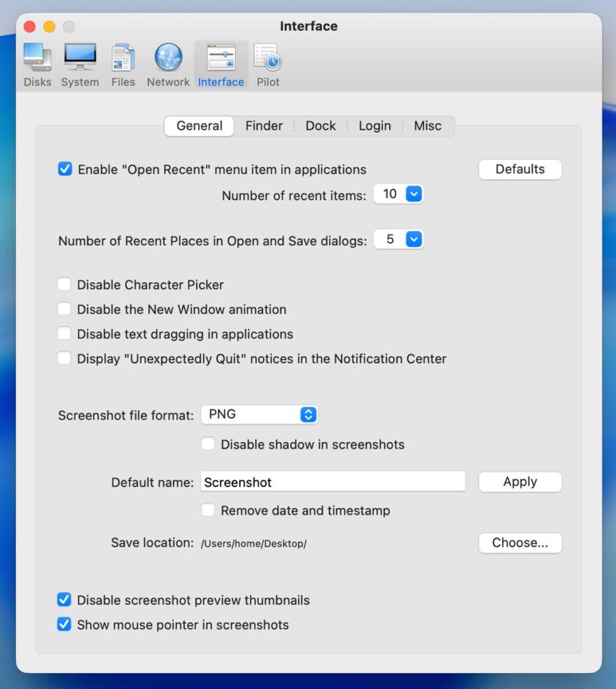Uncheck Enable "Open Recent" menu item
Image resolution: width=616 pixels, height=689 pixels.
click(65, 170)
